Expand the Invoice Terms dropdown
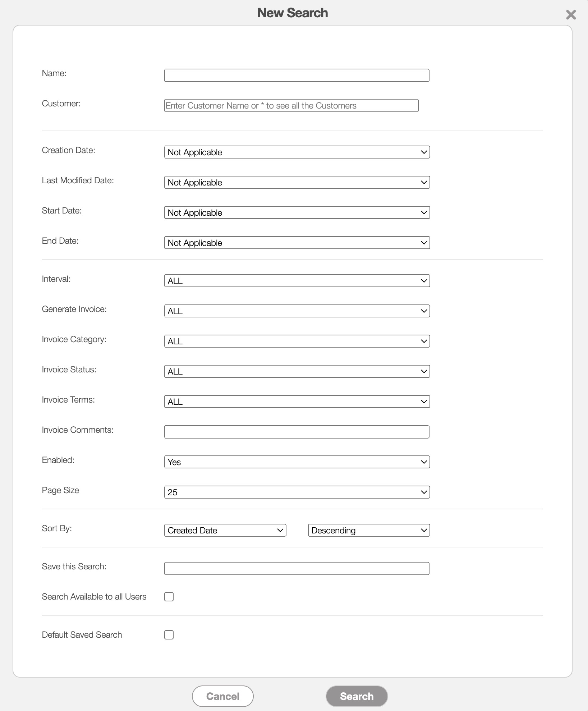 [297, 402]
